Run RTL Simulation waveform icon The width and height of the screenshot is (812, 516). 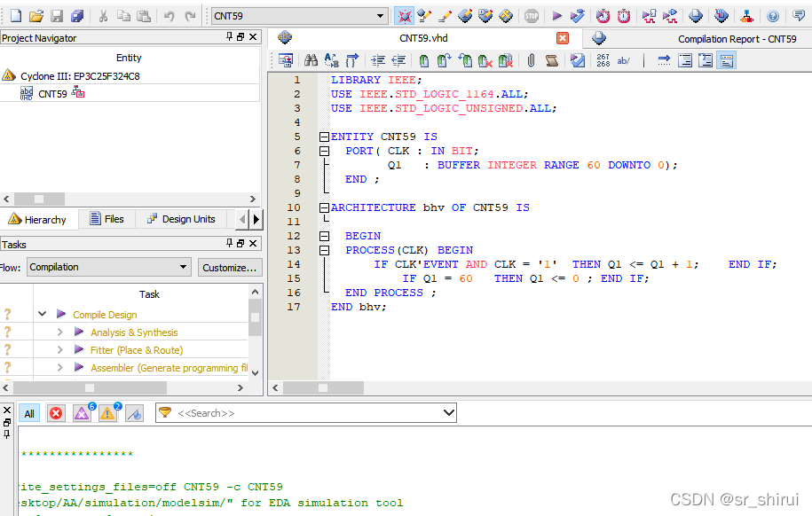pos(649,16)
